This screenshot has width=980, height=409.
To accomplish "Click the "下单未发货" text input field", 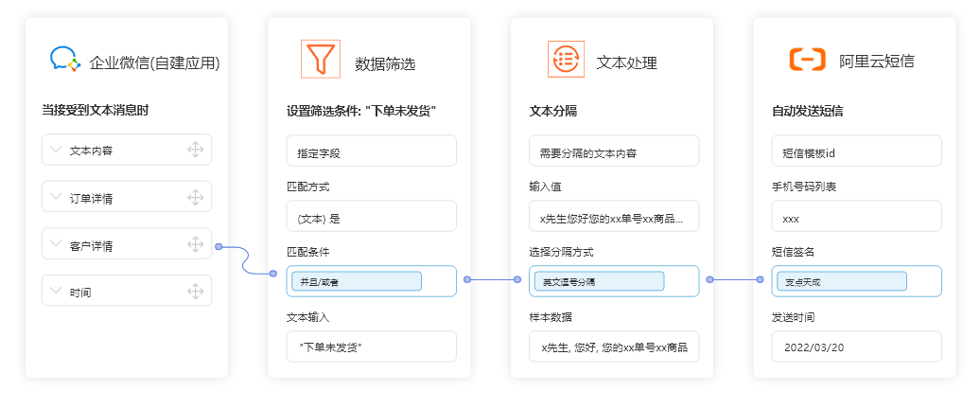I will (371, 347).
